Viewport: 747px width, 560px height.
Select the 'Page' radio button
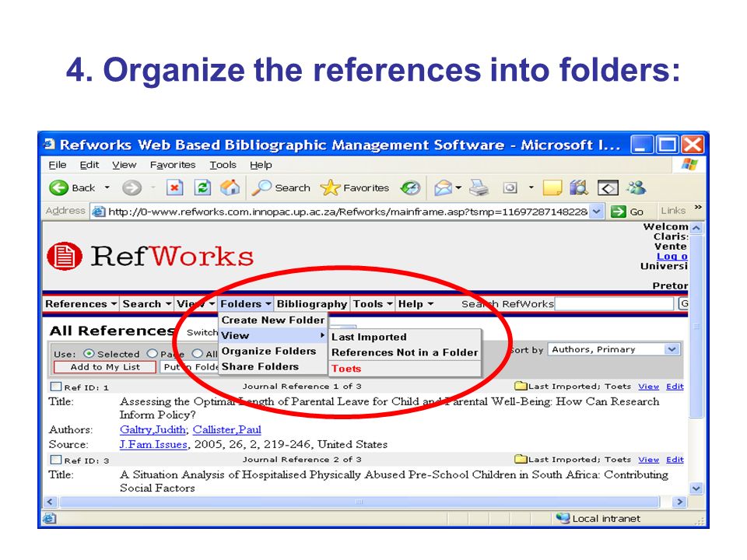click(153, 353)
